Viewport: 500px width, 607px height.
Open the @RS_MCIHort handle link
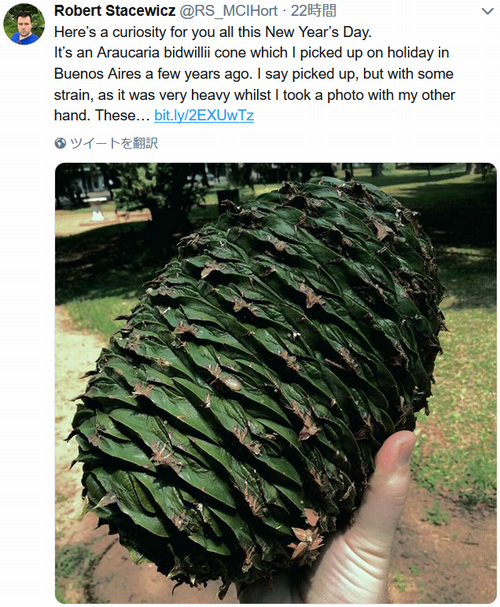click(228, 11)
